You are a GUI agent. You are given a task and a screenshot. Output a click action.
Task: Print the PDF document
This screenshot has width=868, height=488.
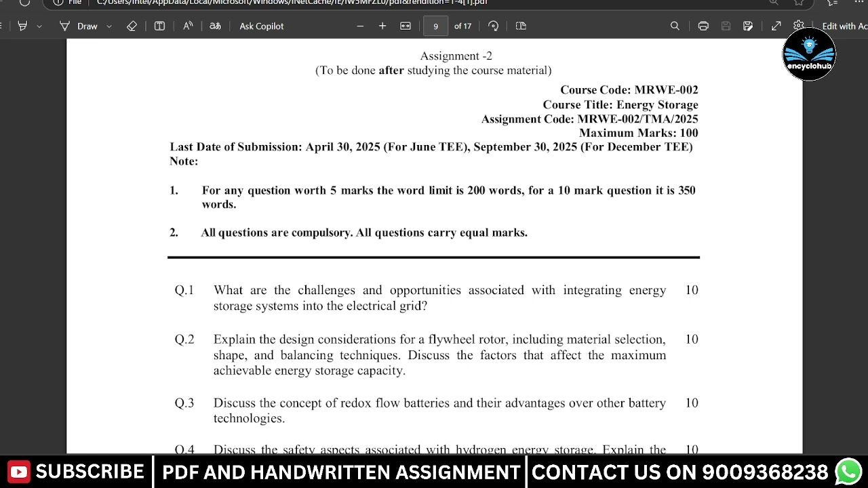(x=703, y=26)
